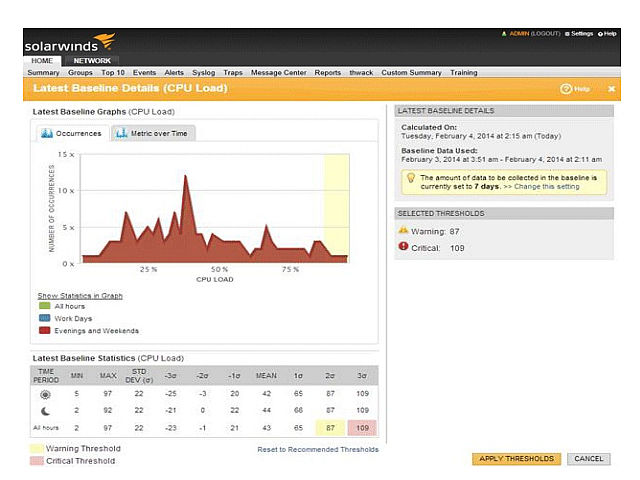This screenshot has width=640, height=480.
Task: Open the Top 10 menu item
Action: click(113, 72)
